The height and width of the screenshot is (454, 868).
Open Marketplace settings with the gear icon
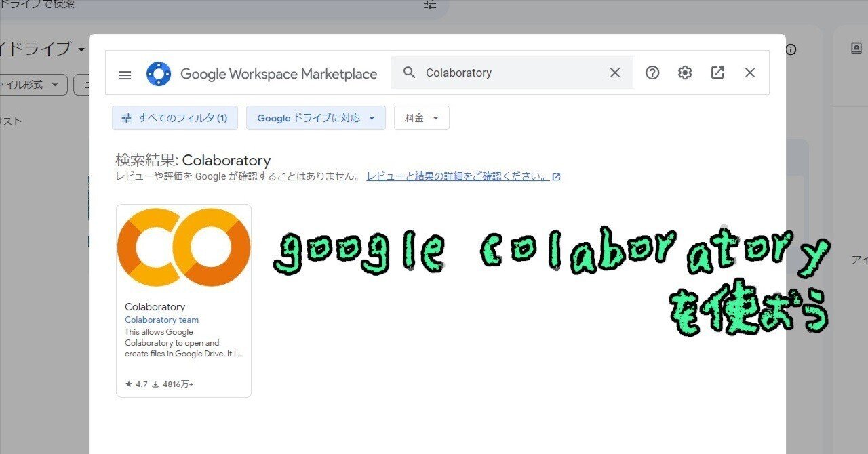[685, 73]
